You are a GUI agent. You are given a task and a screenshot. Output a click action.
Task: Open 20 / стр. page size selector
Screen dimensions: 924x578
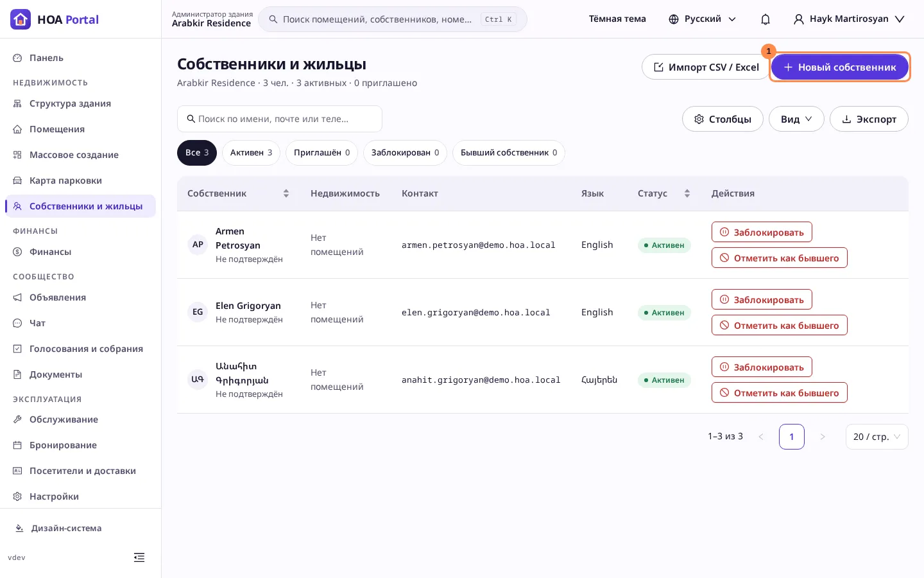point(877,437)
